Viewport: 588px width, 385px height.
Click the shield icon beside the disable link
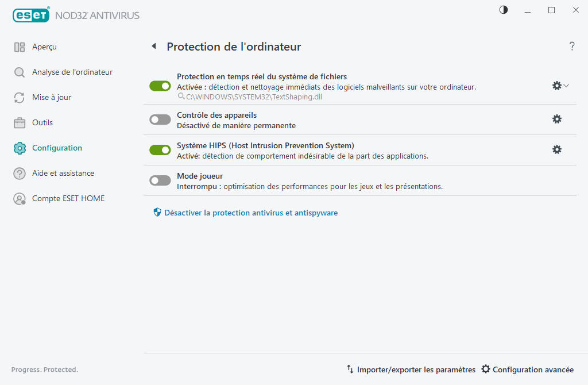(157, 212)
